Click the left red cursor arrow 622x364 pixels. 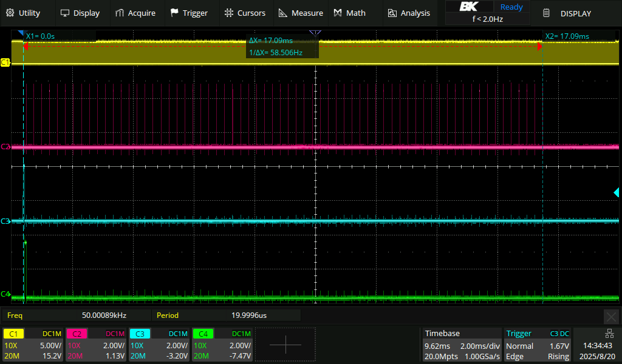(x=26, y=47)
